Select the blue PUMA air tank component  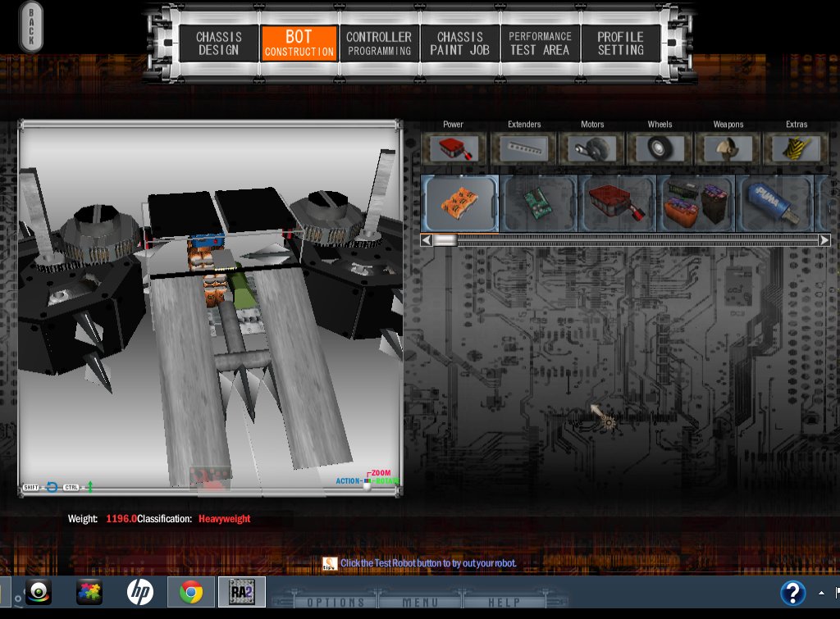tap(774, 203)
